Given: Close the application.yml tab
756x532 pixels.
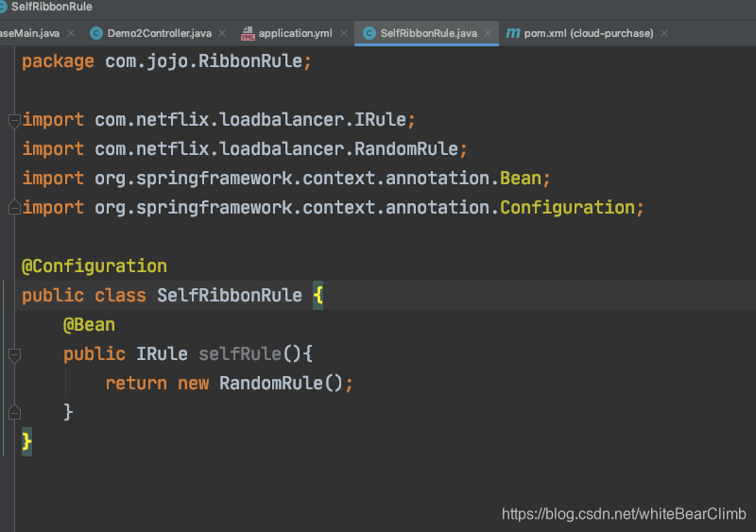Looking at the screenshot, I should click(344, 33).
